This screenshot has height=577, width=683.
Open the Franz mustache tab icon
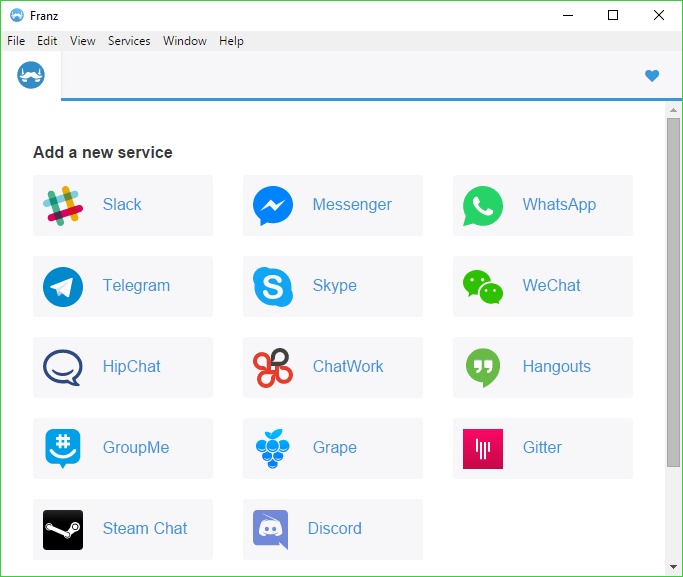coord(31,75)
